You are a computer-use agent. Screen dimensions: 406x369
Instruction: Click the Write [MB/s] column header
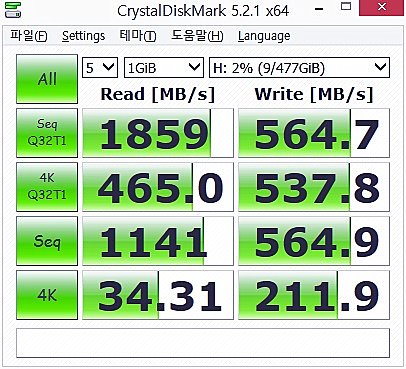point(314,94)
